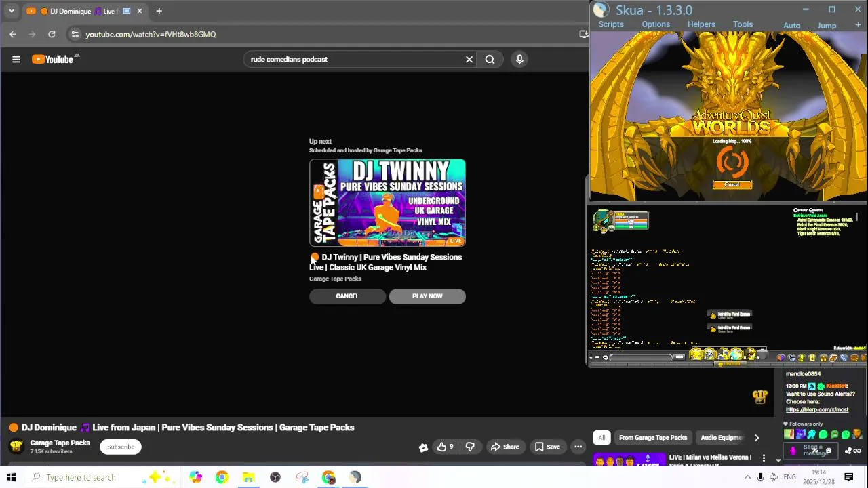Image resolution: width=868 pixels, height=488 pixels.
Task: Open more actions three-dot menu
Action: (578, 447)
